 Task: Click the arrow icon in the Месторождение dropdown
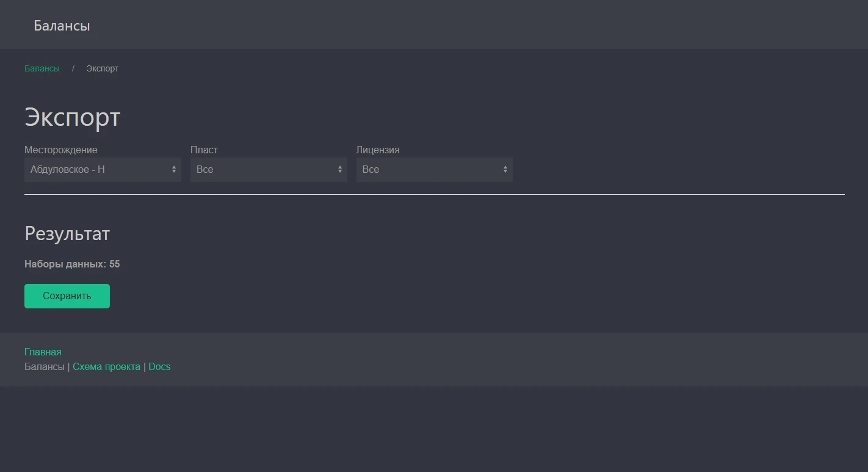tap(174, 170)
